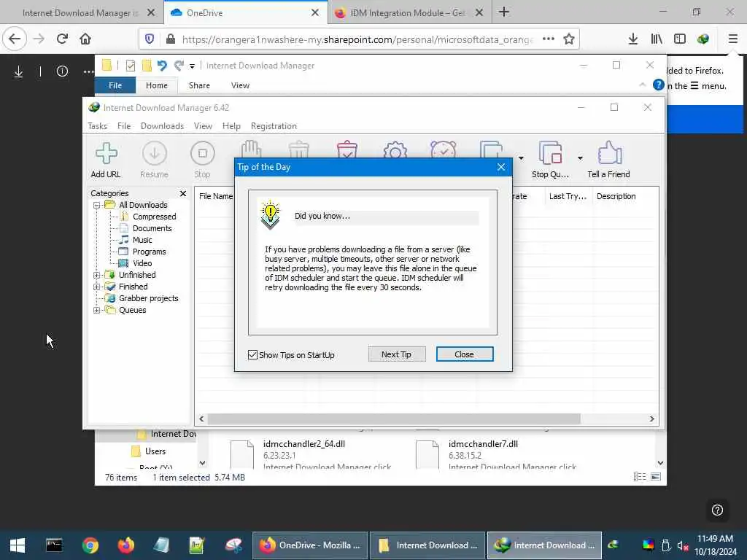Click the Next Tip button
Screen dimensions: 747x560
point(396,354)
